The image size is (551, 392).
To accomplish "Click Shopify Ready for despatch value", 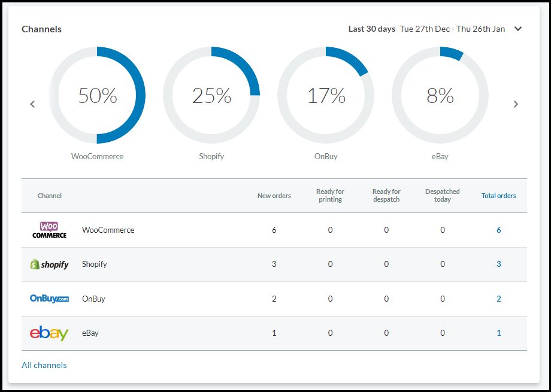I will (386, 264).
